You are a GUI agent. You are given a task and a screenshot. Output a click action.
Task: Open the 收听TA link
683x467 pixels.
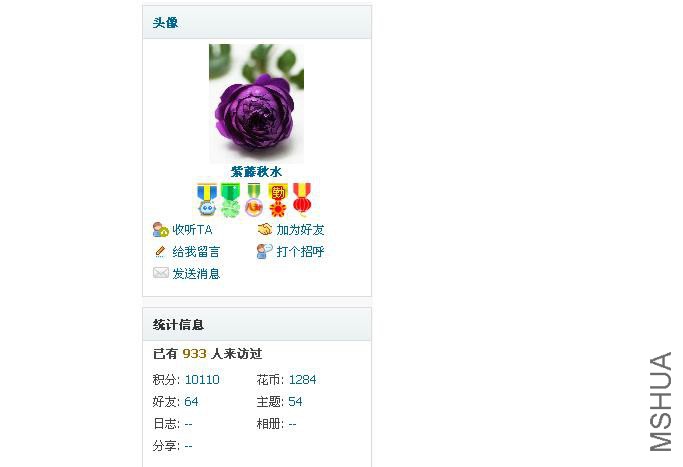(x=193, y=230)
